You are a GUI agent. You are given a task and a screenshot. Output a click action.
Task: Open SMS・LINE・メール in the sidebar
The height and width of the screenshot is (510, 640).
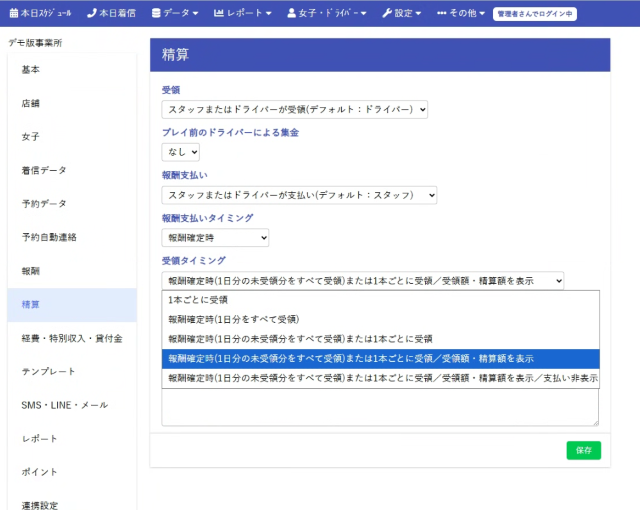click(x=72, y=406)
